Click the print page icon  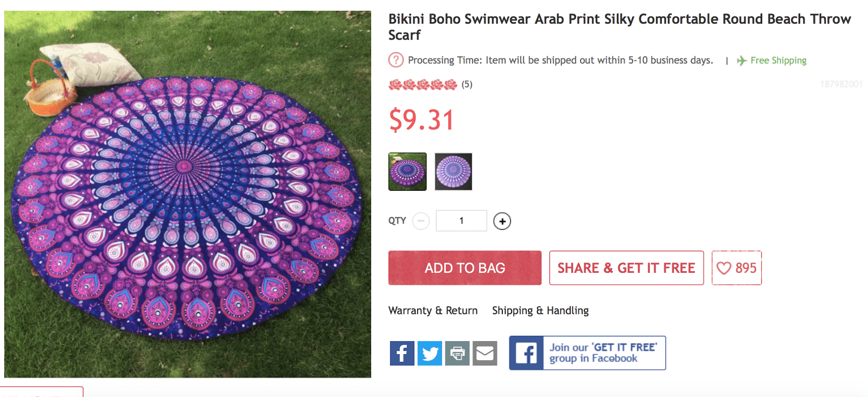[457, 353]
